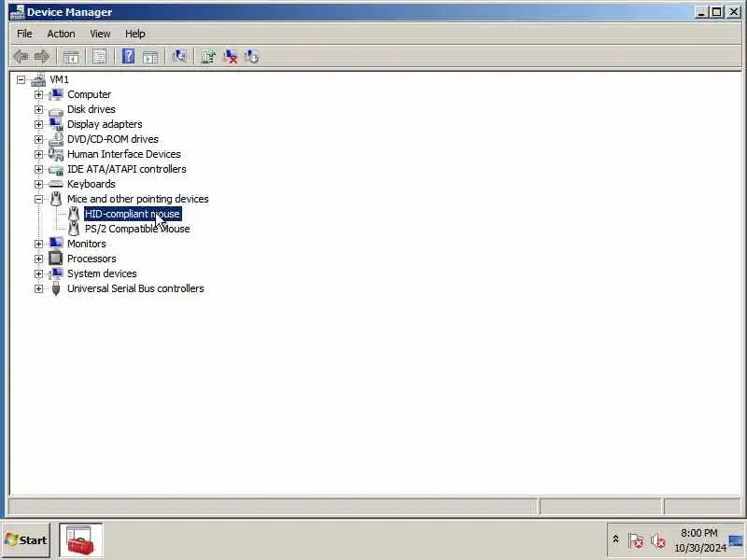Expand the Monitors category
This screenshot has height=560, width=747.
[x=38, y=244]
